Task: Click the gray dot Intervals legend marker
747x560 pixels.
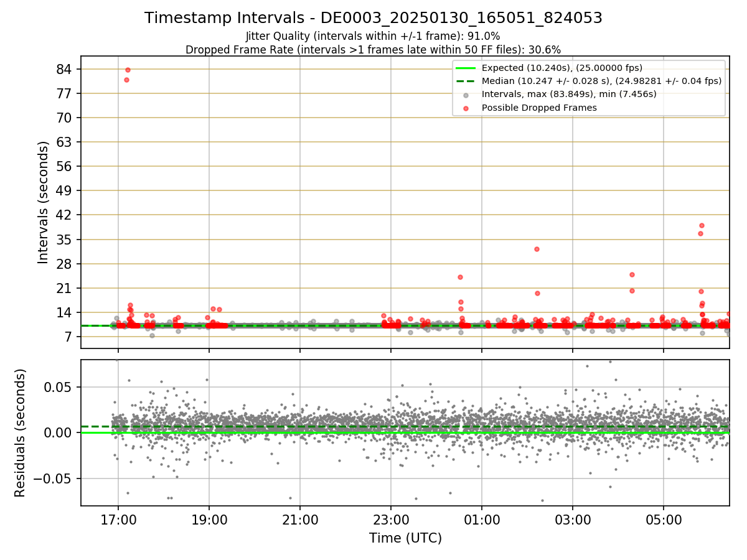Action: tap(466, 95)
